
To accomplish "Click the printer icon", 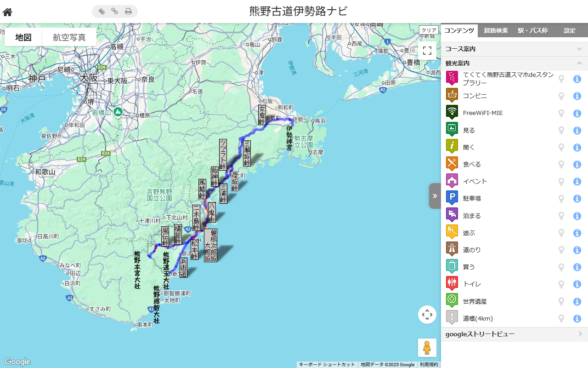I will point(128,11).
